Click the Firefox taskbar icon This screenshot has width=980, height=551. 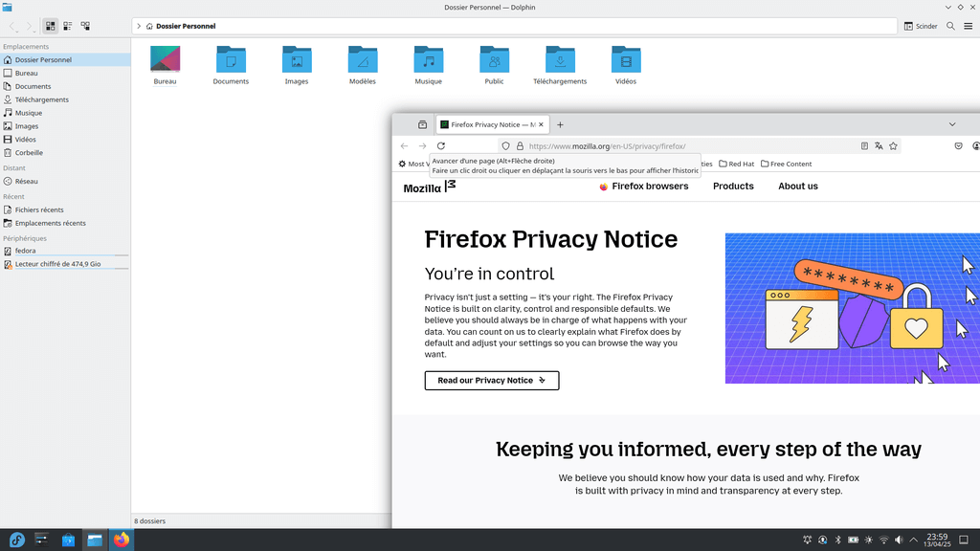coord(122,540)
